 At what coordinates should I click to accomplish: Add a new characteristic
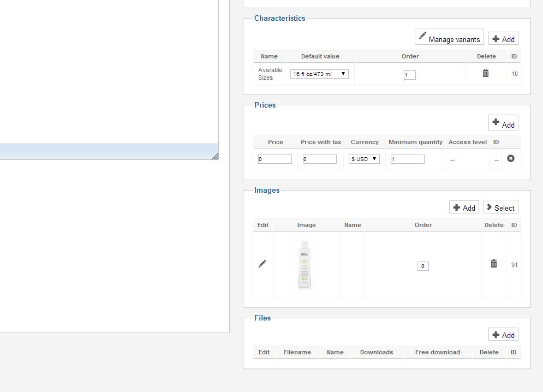503,39
